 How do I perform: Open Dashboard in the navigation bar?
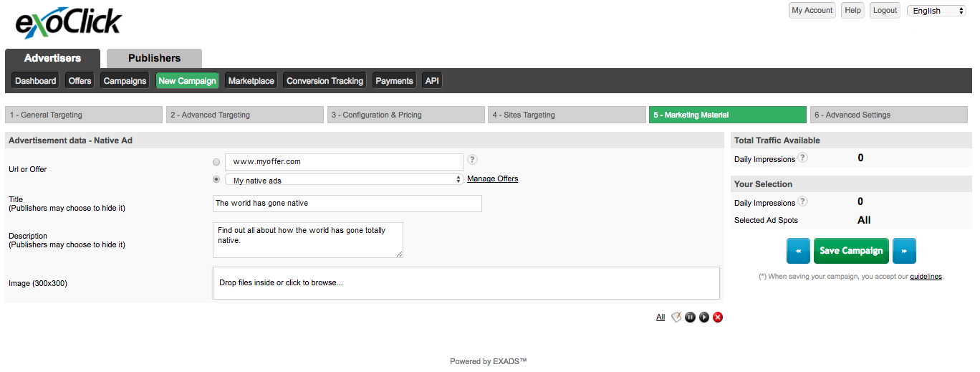[x=35, y=81]
